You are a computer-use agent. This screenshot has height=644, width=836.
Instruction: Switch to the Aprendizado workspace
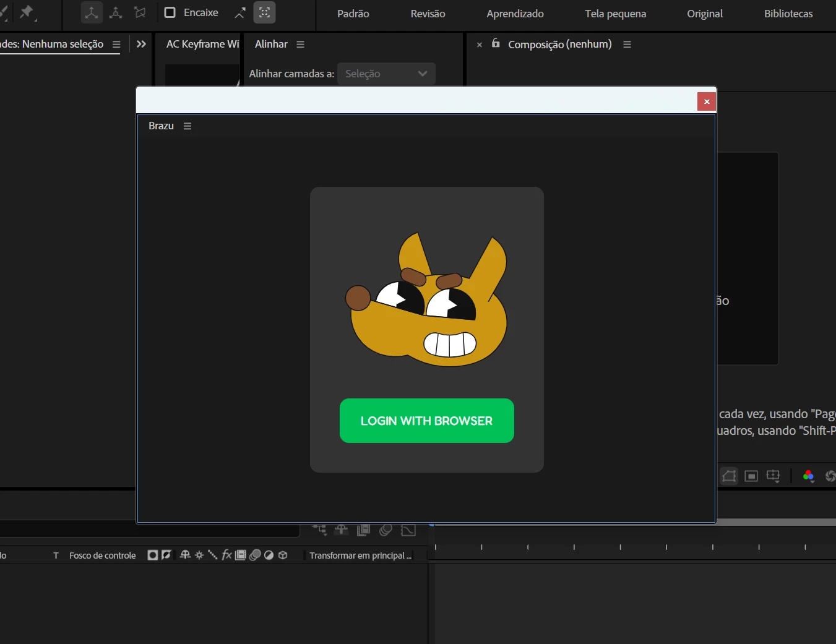pos(515,14)
